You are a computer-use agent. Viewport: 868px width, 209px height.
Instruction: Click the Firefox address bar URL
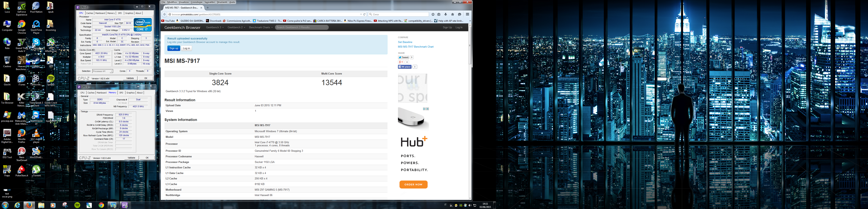click(196, 15)
